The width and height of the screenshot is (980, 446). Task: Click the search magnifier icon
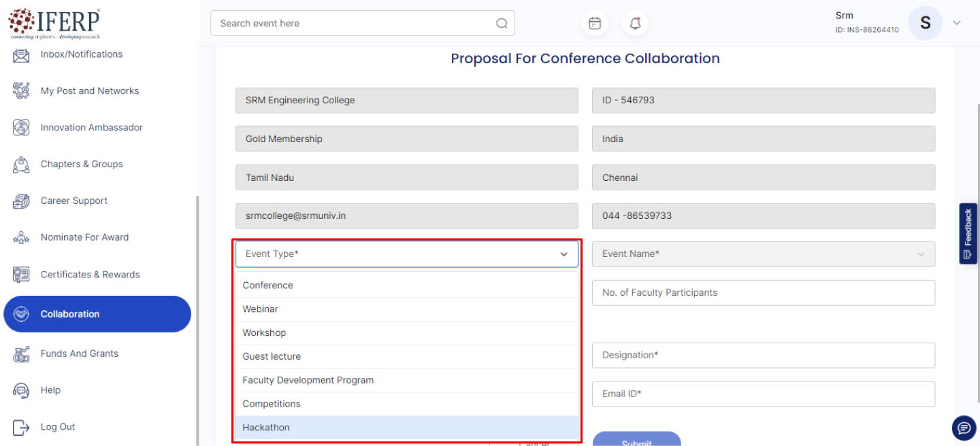(502, 24)
